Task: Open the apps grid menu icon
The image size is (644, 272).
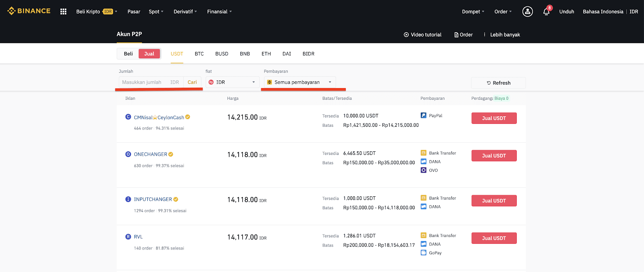Action: click(63, 12)
